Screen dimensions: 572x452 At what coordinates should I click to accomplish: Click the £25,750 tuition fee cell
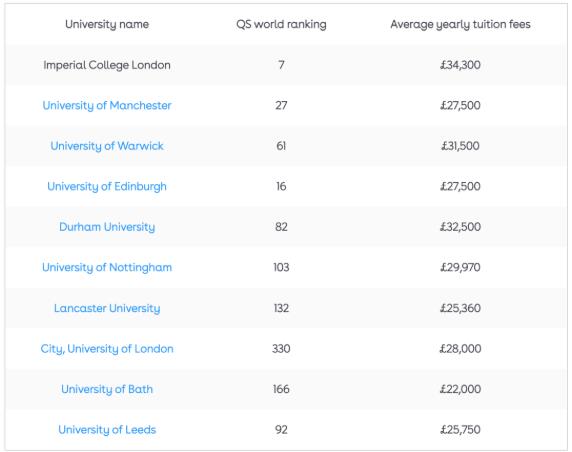click(460, 430)
